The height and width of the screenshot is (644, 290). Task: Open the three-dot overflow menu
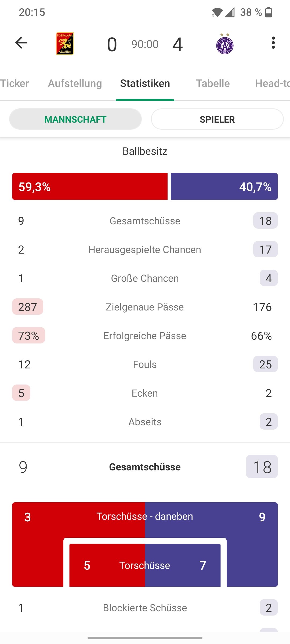[x=273, y=43]
